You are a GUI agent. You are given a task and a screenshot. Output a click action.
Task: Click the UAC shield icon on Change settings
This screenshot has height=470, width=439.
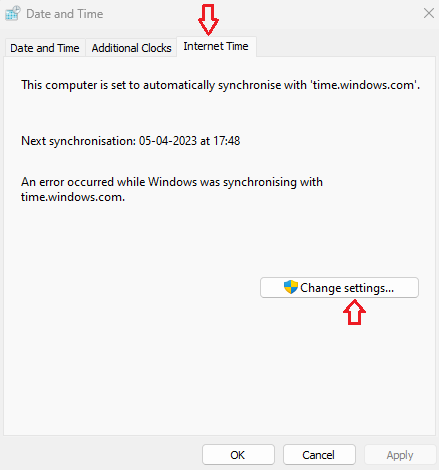coord(291,287)
